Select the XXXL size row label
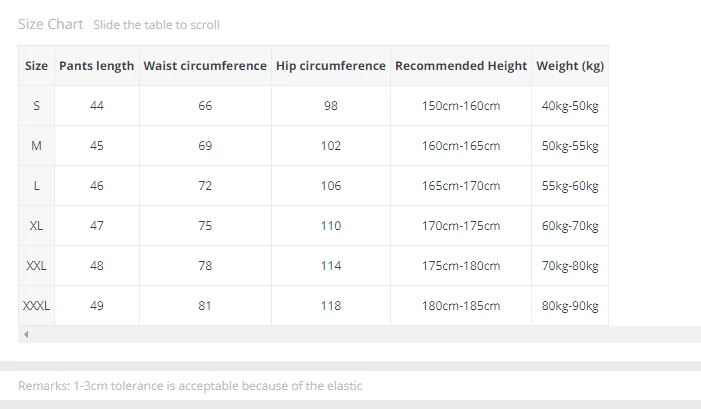Viewport: 701px width, 409px height. point(36,306)
